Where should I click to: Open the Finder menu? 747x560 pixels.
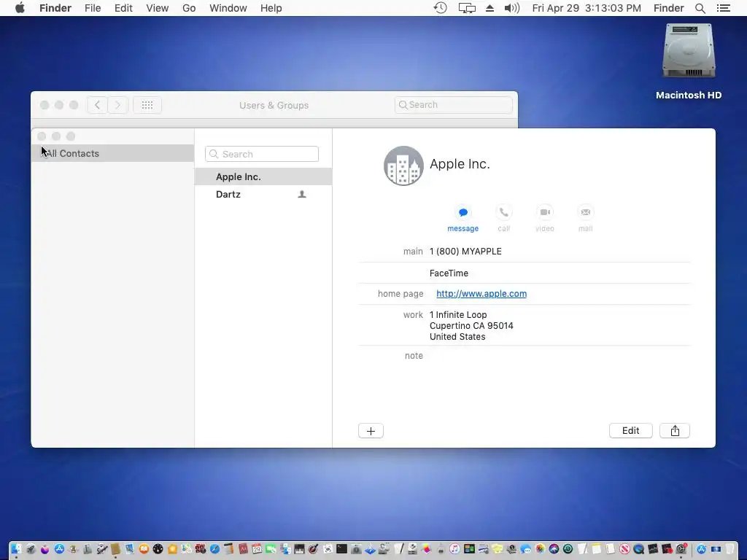(55, 8)
